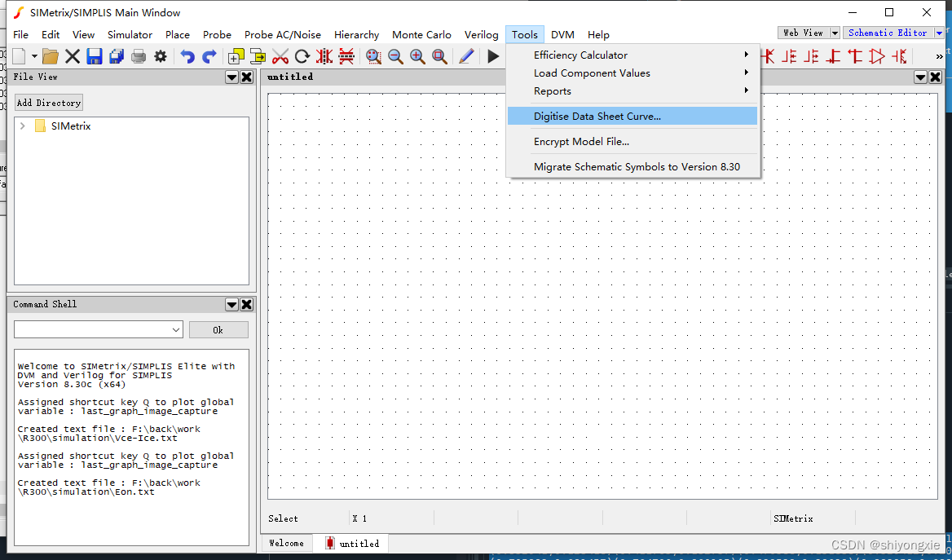Open the Reports submenu
The height and width of the screenshot is (560, 952).
[632, 91]
